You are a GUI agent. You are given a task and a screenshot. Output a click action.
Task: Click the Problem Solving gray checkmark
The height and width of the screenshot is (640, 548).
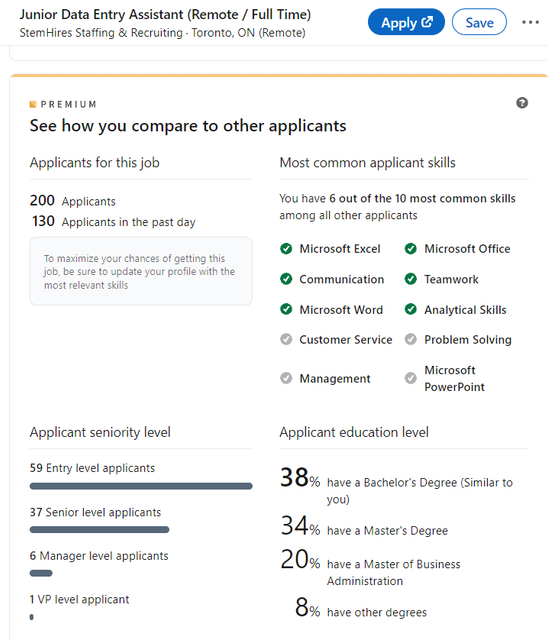pyautogui.click(x=410, y=339)
